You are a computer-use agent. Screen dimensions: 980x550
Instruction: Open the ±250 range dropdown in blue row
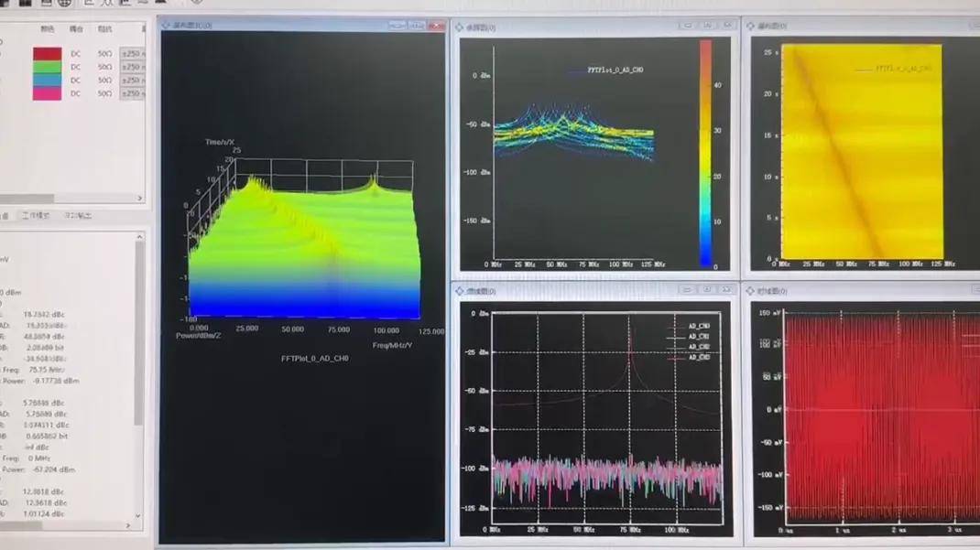click(x=133, y=81)
